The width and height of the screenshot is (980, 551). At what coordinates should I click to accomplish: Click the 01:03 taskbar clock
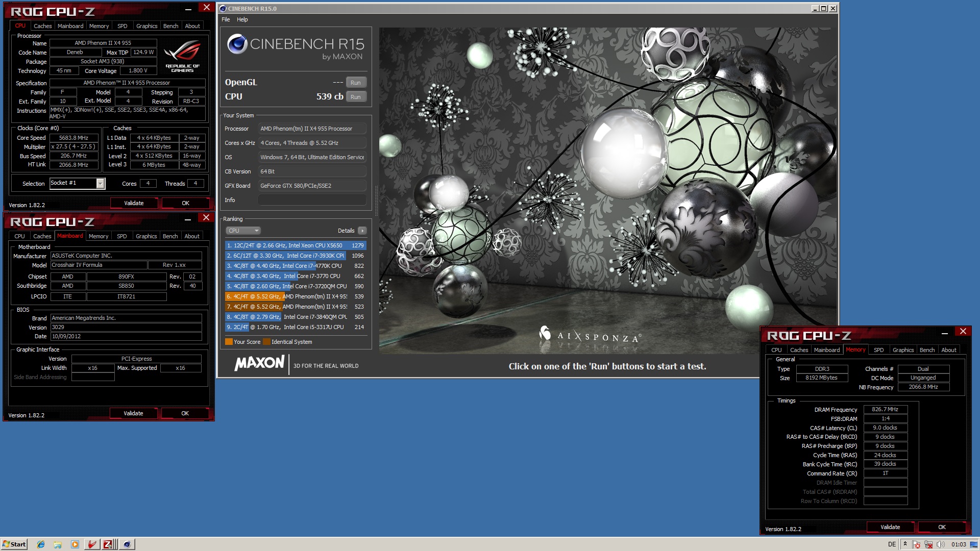(959, 544)
